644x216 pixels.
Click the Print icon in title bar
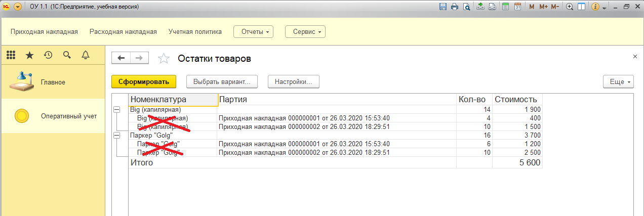(455, 7)
